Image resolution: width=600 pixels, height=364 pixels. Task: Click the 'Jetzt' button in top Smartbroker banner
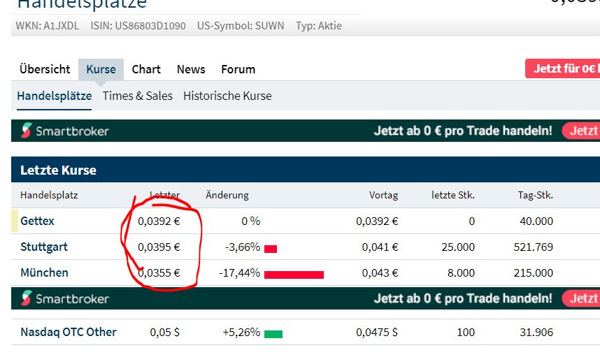pyautogui.click(x=583, y=131)
